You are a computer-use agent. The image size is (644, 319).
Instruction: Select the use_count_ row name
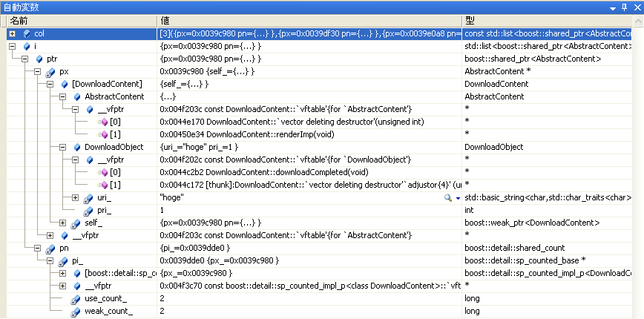click(105, 298)
